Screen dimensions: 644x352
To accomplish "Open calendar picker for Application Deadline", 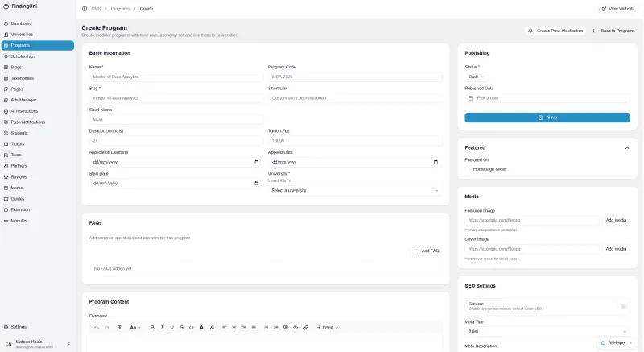I will click(x=257, y=162).
